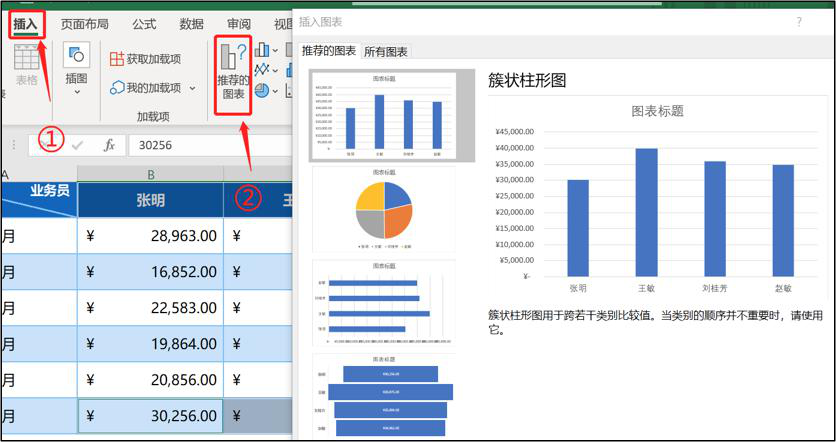
Task: Click the My Add-ins (我的加载项) button
Action: [147, 88]
